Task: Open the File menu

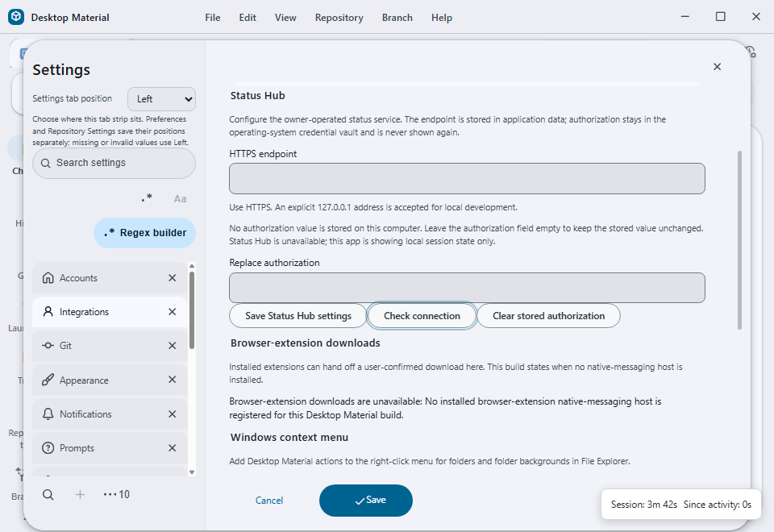Action: (213, 17)
